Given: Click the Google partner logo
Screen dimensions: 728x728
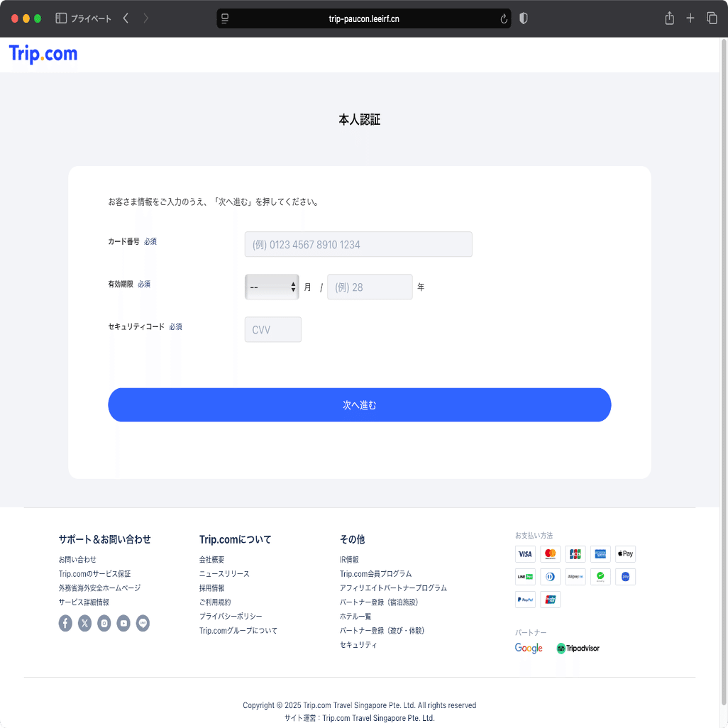Looking at the screenshot, I should coord(529,648).
